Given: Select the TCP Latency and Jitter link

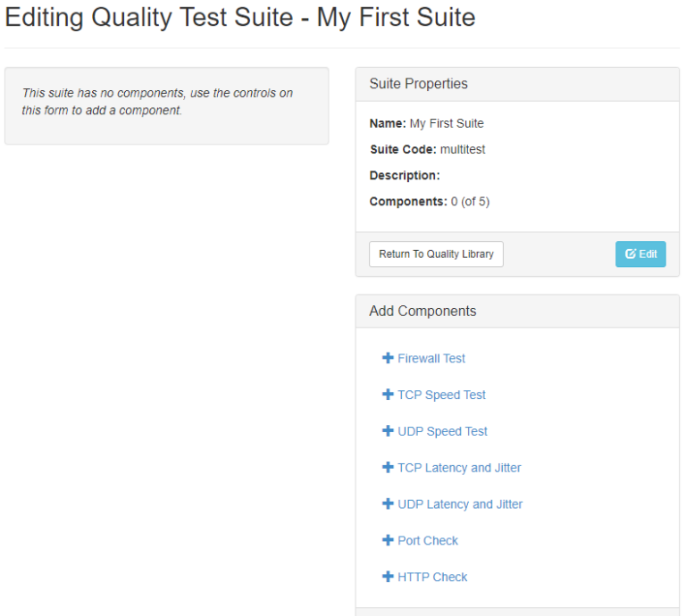Looking at the screenshot, I should tap(459, 468).
